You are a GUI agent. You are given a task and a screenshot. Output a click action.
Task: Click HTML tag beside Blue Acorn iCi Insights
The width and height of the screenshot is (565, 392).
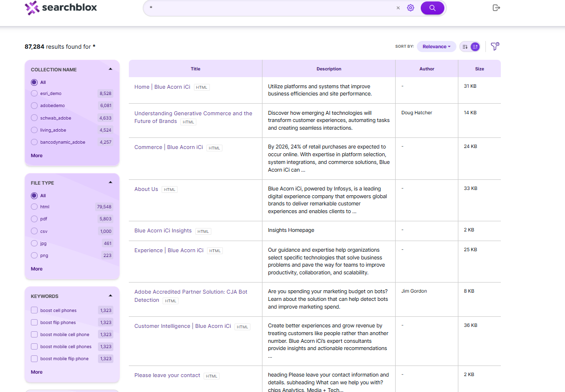click(x=203, y=231)
